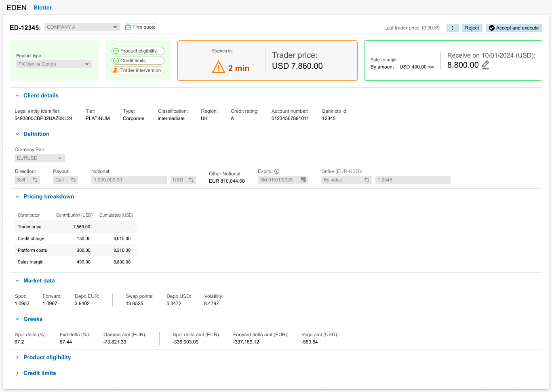Click the Credit charge row label

pyautogui.click(x=31, y=238)
